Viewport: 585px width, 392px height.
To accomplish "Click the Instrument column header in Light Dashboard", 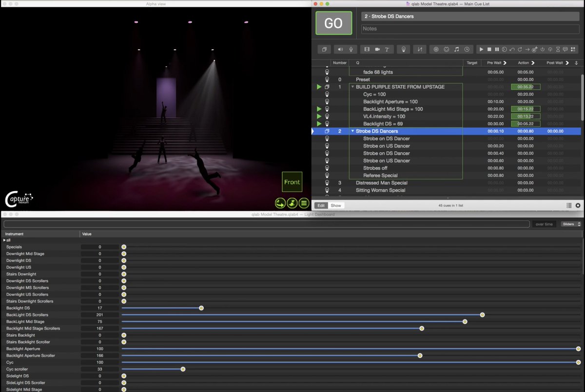I will point(40,234).
